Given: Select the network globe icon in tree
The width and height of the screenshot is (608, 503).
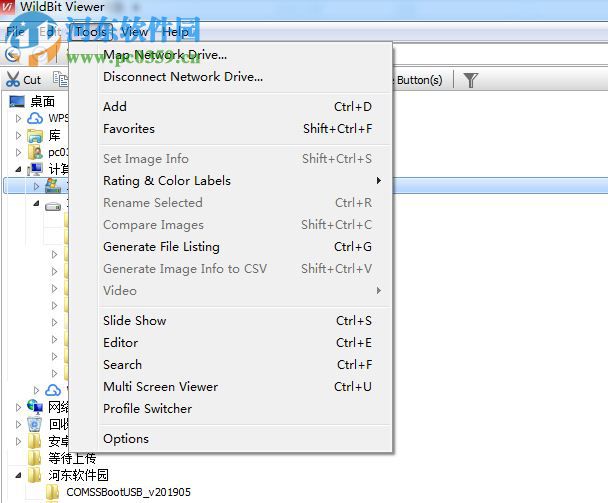Looking at the screenshot, I should click(35, 406).
